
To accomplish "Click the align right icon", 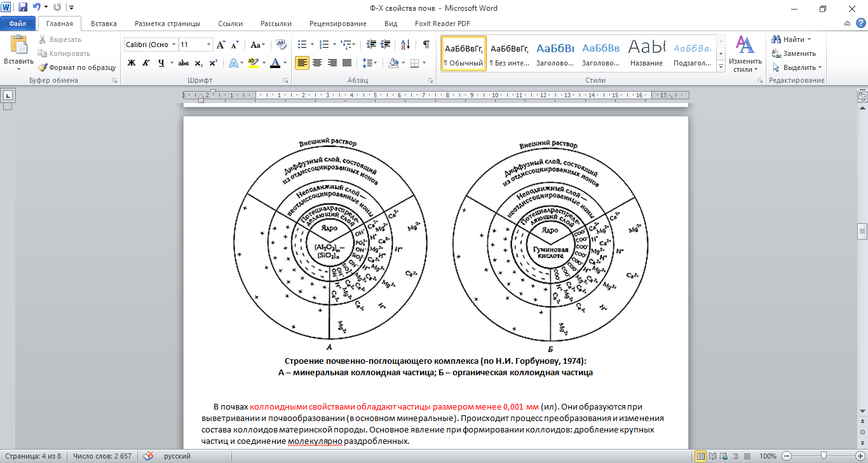I will click(332, 63).
